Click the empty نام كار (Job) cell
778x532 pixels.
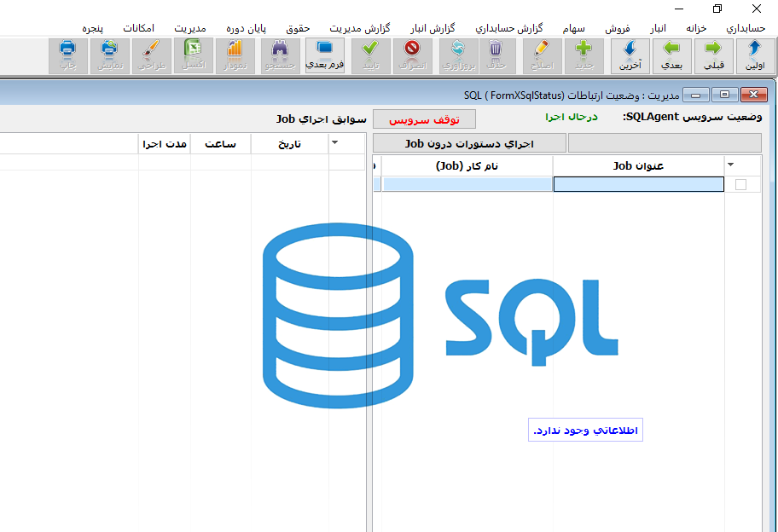pos(467,184)
